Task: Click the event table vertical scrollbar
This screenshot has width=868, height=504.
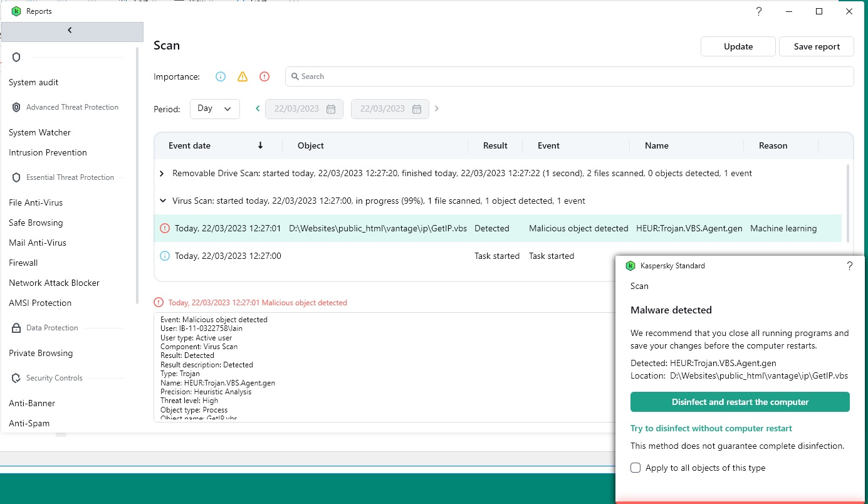Action: (849, 203)
